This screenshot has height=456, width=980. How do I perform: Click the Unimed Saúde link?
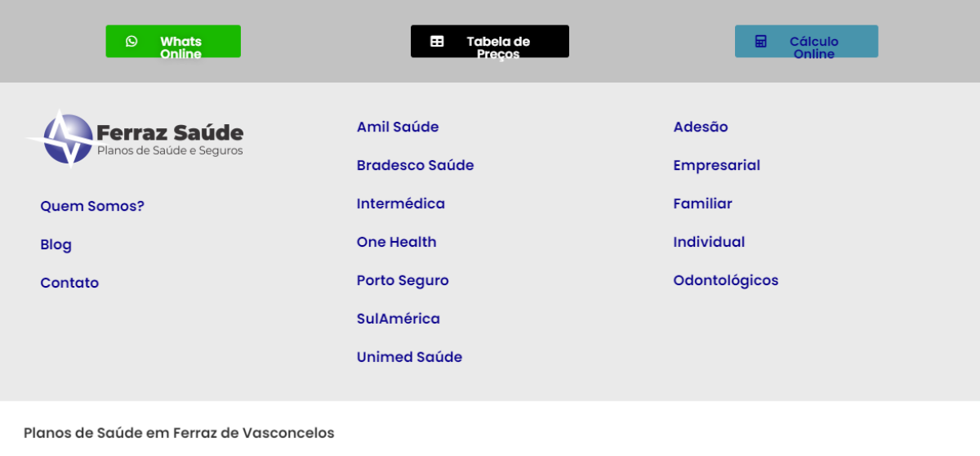click(x=409, y=357)
